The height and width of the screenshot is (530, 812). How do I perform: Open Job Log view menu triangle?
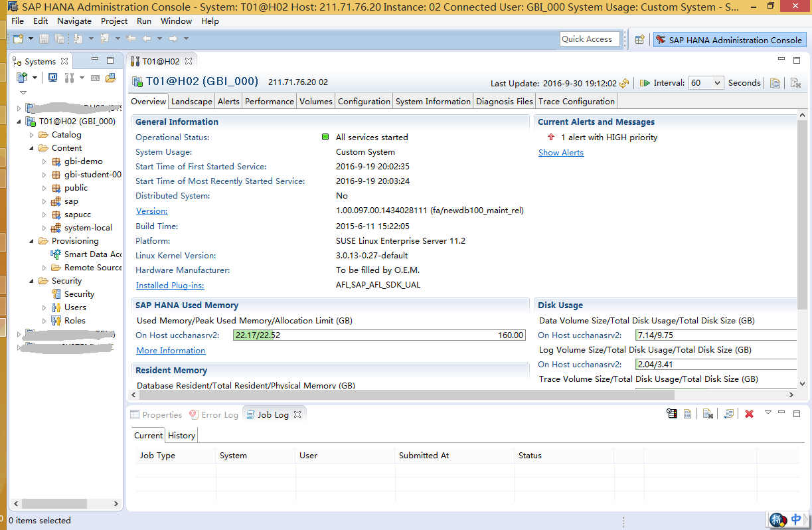(768, 412)
